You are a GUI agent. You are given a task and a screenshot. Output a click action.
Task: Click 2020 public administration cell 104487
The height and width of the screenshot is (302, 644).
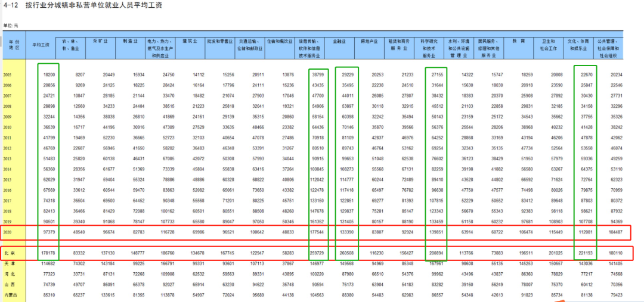click(x=614, y=232)
